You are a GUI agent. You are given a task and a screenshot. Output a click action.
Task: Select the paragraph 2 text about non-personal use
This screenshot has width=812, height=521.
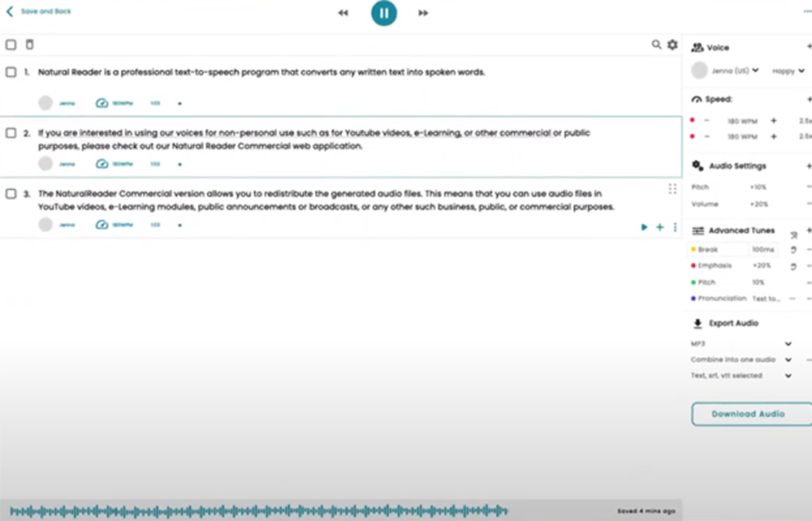pyautogui.click(x=313, y=140)
